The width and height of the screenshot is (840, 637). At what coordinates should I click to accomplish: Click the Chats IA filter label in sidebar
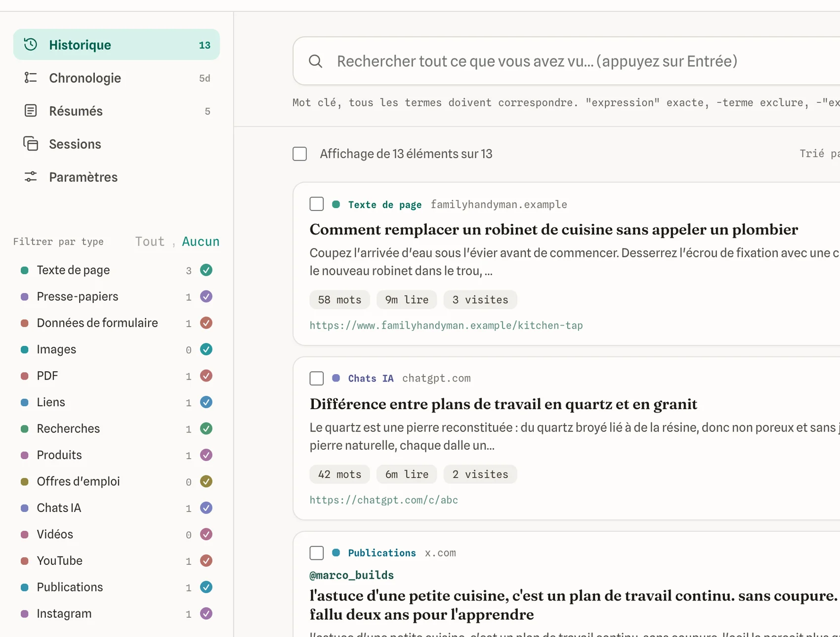pos(59,508)
